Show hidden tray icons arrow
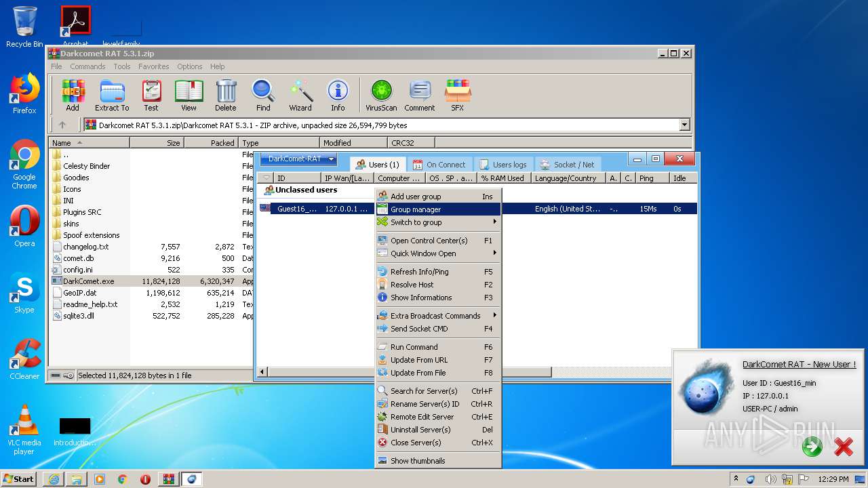This screenshot has height=488, width=868. tap(736, 479)
